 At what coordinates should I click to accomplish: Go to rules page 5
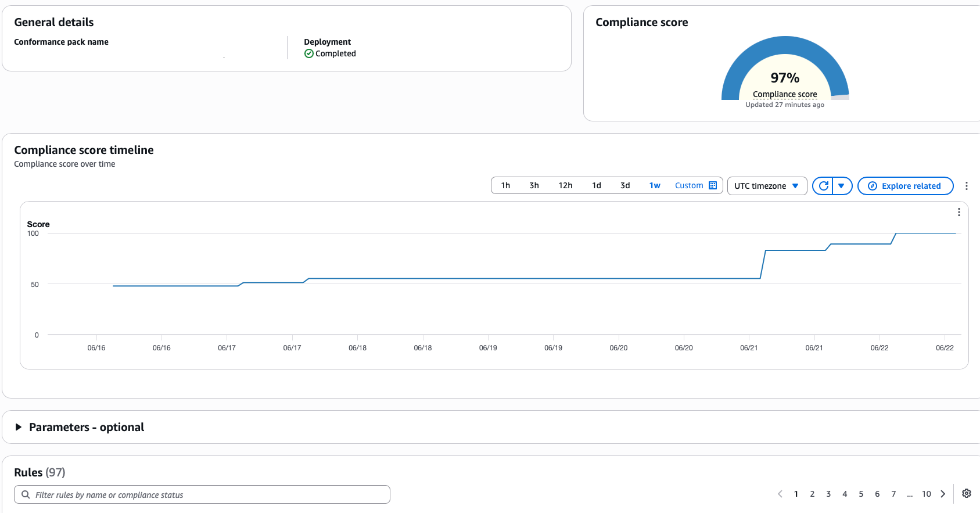coord(861,494)
